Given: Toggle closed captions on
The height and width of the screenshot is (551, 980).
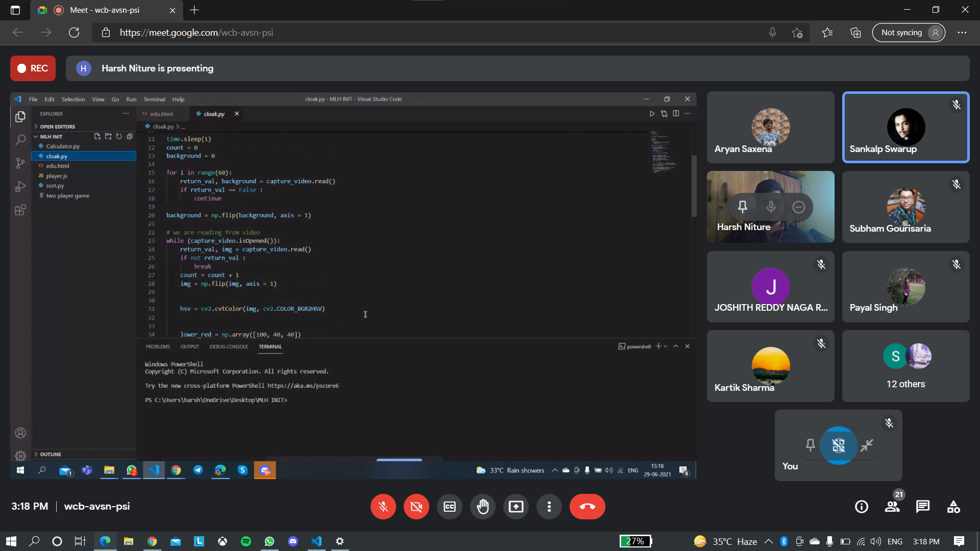Looking at the screenshot, I should click(x=449, y=507).
